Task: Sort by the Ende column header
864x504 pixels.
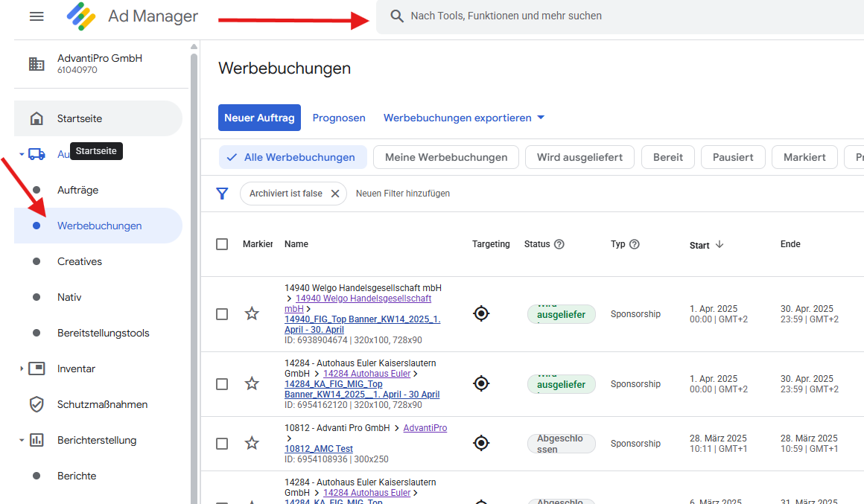Action: [x=790, y=244]
